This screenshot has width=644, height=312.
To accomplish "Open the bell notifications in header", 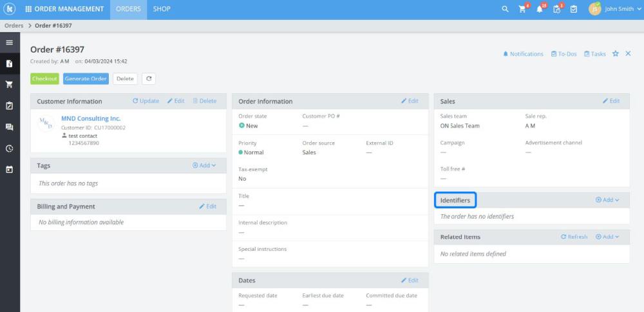I will point(539,9).
